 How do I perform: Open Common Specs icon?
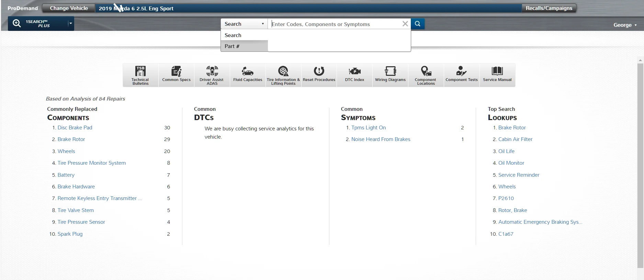[x=176, y=75]
